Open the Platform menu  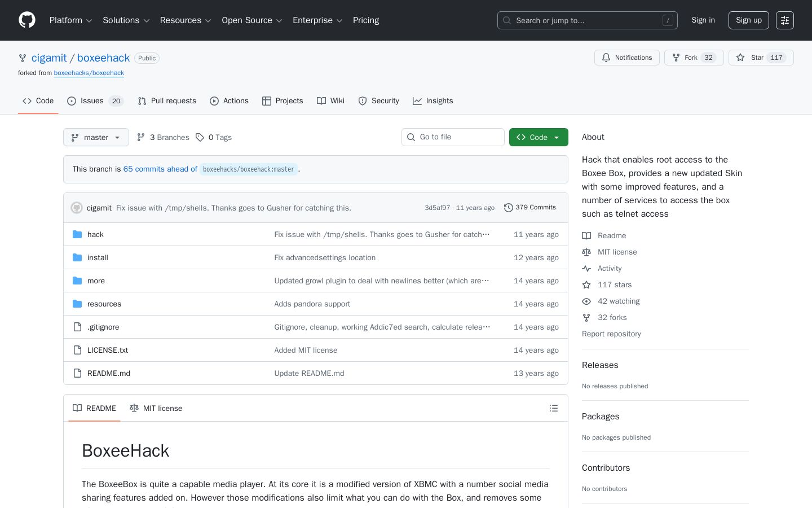71,20
